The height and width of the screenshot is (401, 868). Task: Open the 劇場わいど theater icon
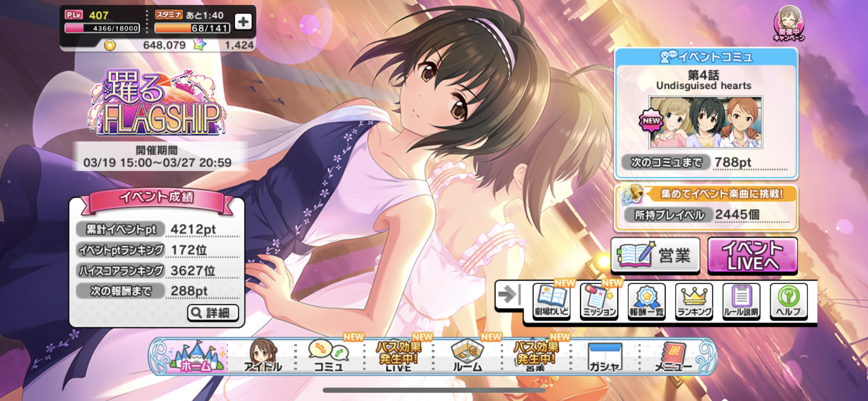tap(552, 301)
